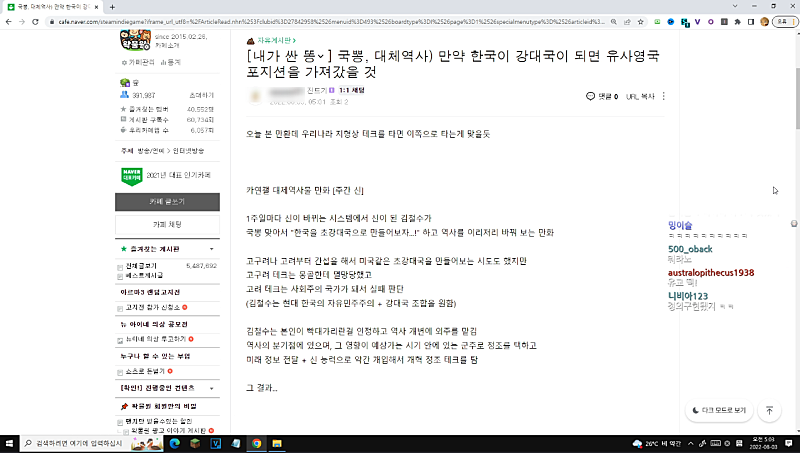
Task: Open chat user 니비아123
Action: click(x=688, y=296)
